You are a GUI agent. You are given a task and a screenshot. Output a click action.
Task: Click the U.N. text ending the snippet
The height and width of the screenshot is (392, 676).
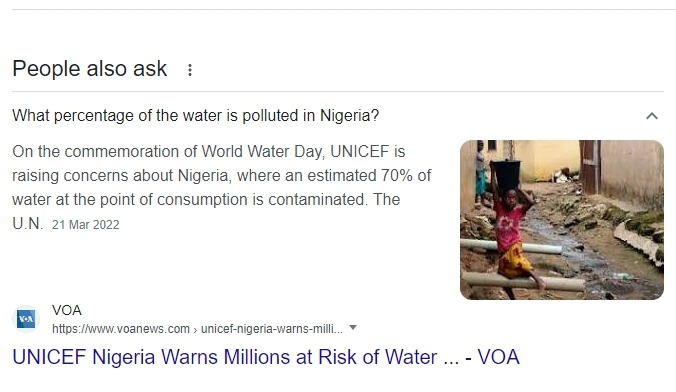[x=28, y=223]
